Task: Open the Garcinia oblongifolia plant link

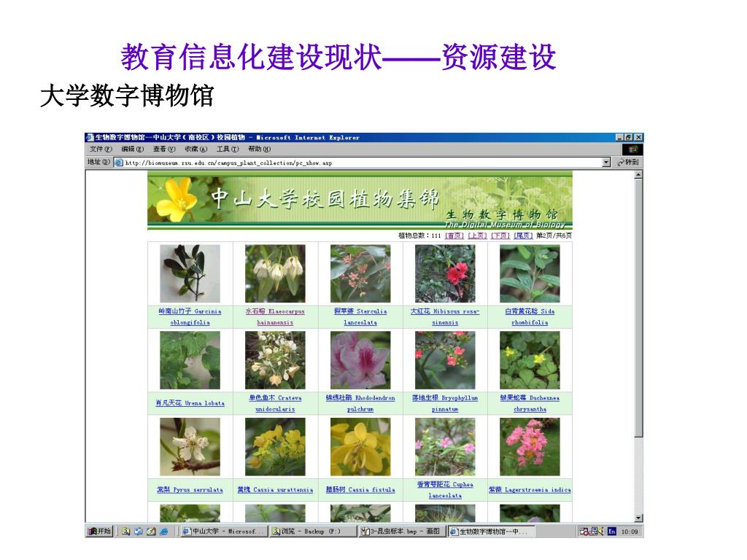Action: tap(190, 316)
